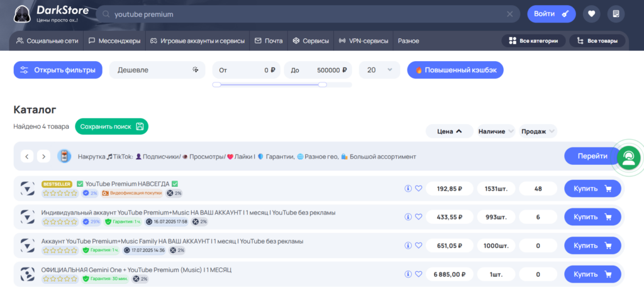Viewport: 644px width, 292px height.
Task: Go to next promo banner arrow
Action: [x=43, y=156]
